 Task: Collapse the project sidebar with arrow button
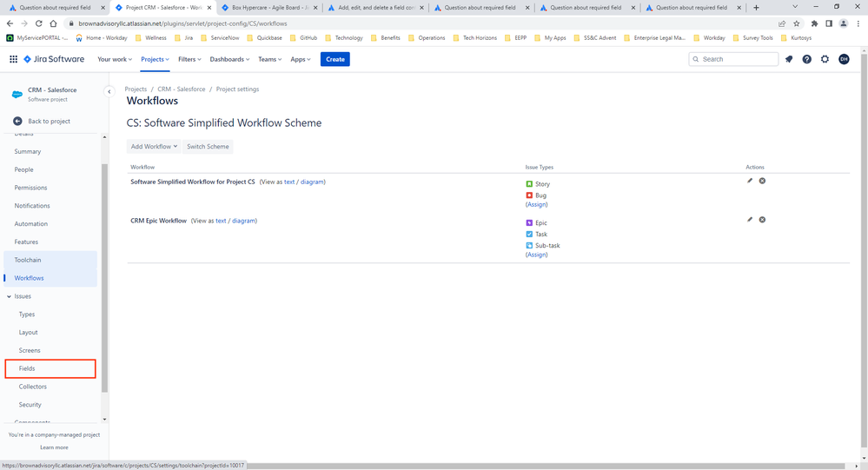[109, 92]
